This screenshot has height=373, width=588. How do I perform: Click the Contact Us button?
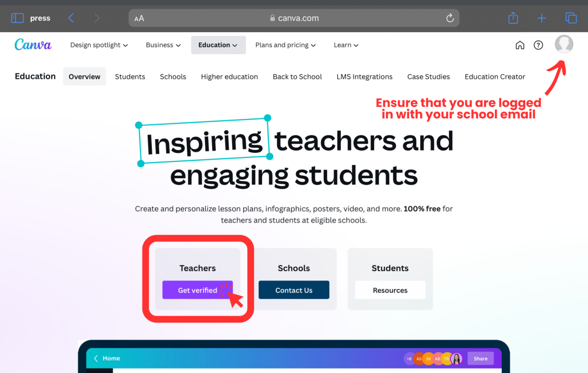pos(294,290)
